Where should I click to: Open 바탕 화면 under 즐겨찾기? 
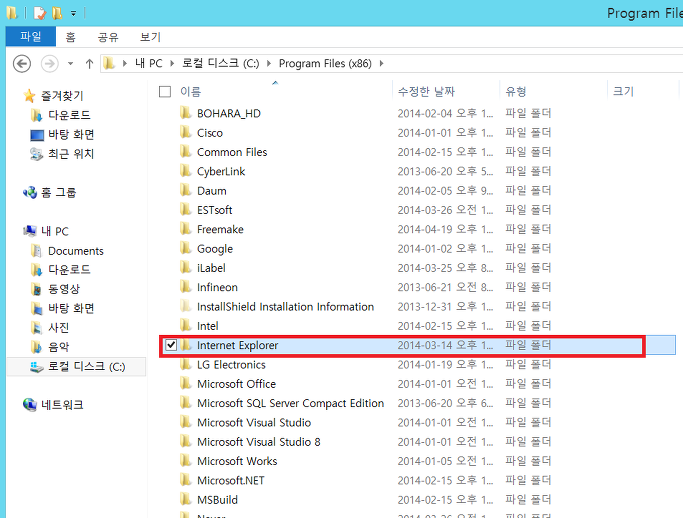(x=71, y=135)
